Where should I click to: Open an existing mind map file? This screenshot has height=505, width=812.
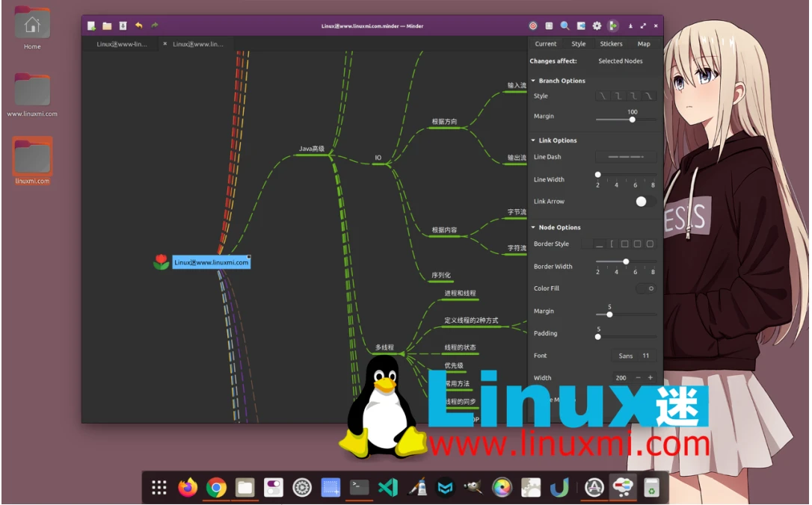(106, 25)
